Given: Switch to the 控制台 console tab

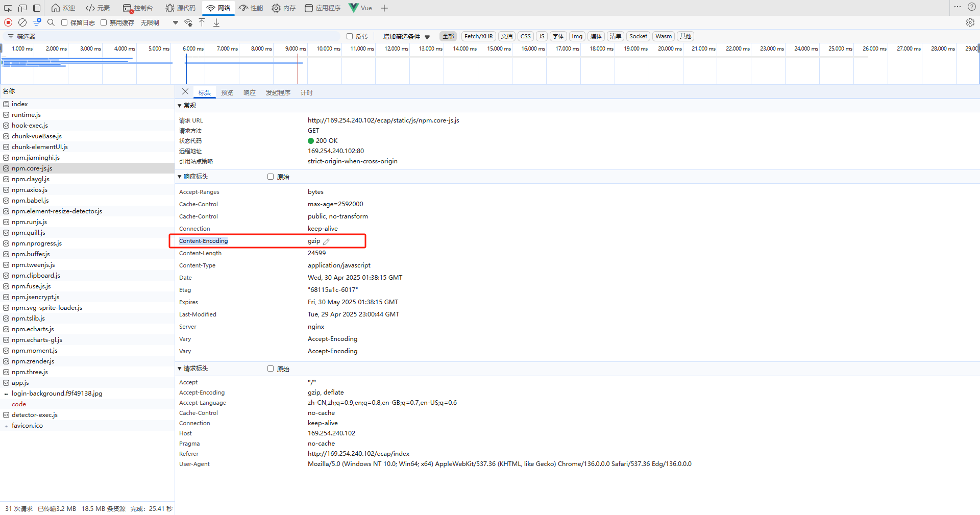Looking at the screenshot, I should [138, 8].
